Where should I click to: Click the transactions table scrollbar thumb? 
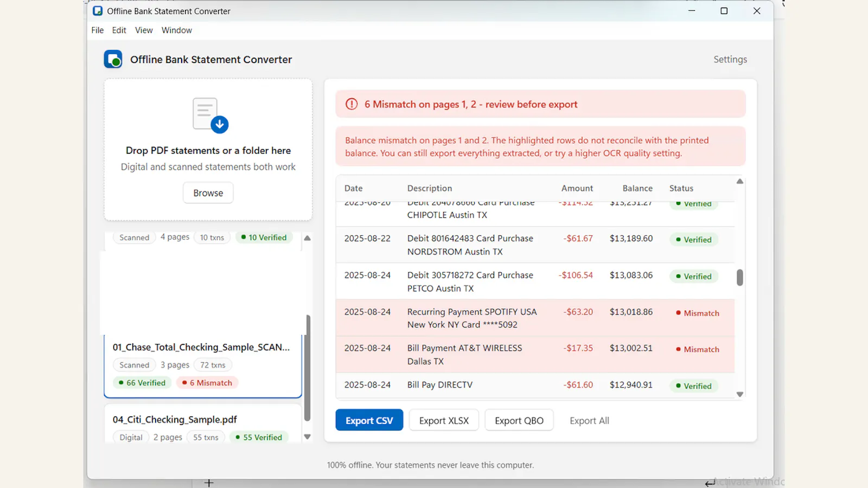[740, 278]
